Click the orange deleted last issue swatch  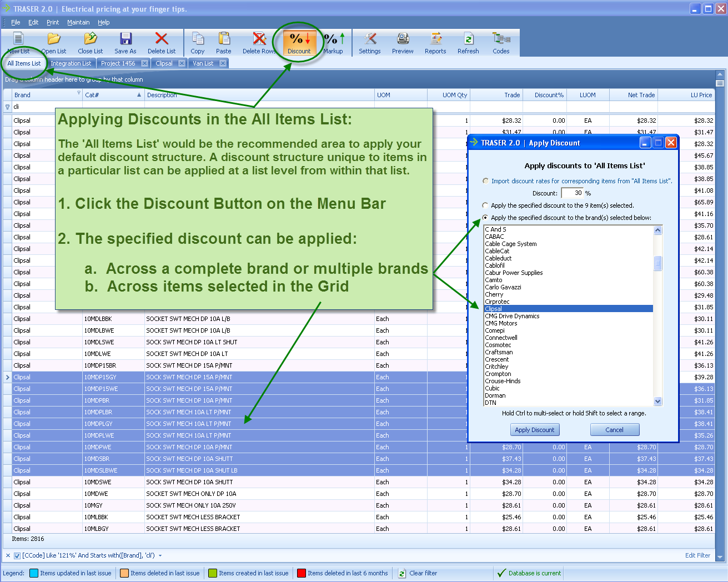click(124, 573)
